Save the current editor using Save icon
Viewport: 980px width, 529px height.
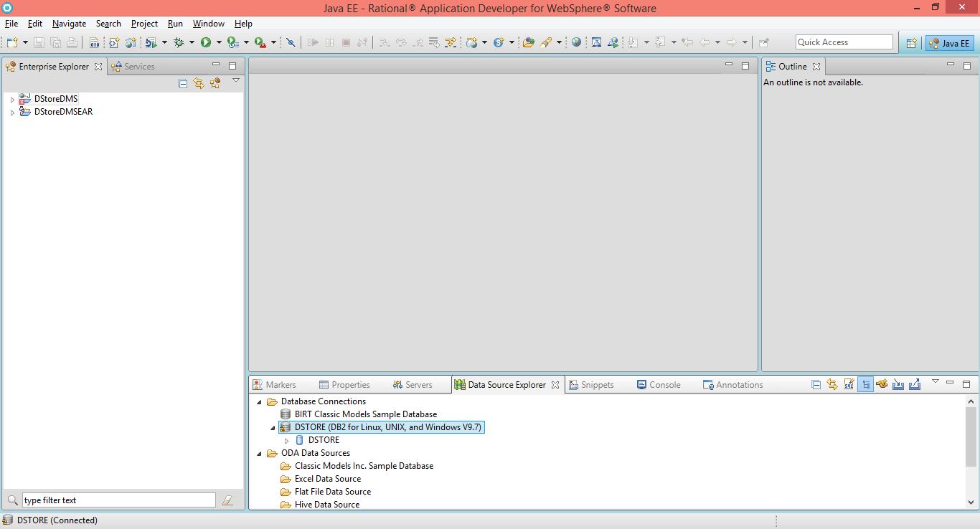(38, 42)
